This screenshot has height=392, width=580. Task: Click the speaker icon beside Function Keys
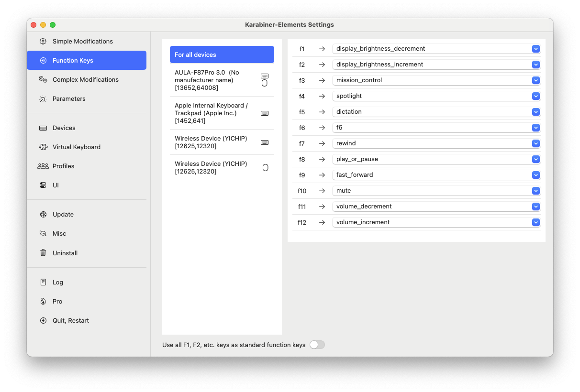tap(43, 60)
